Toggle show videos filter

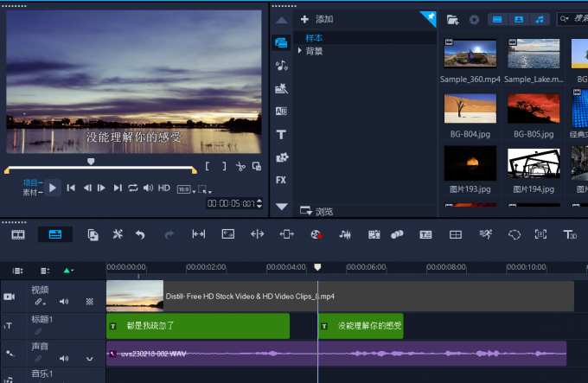(x=497, y=20)
